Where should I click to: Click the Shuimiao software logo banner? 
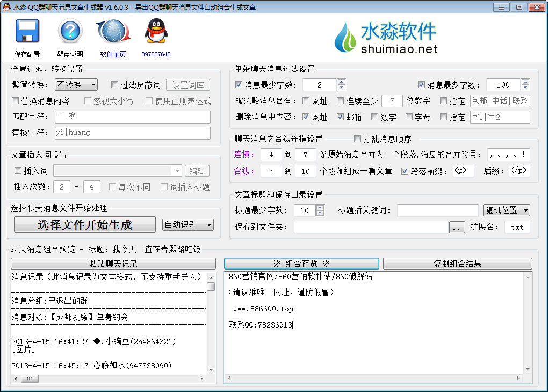coord(386,37)
